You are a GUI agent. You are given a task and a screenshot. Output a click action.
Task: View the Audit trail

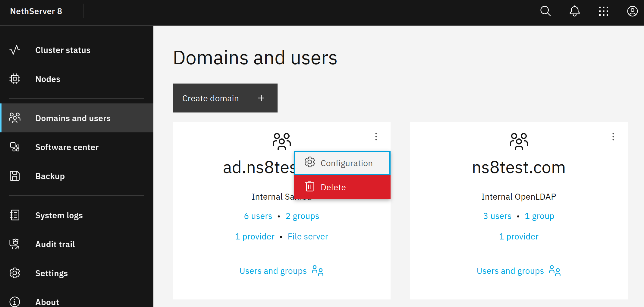coord(77,244)
